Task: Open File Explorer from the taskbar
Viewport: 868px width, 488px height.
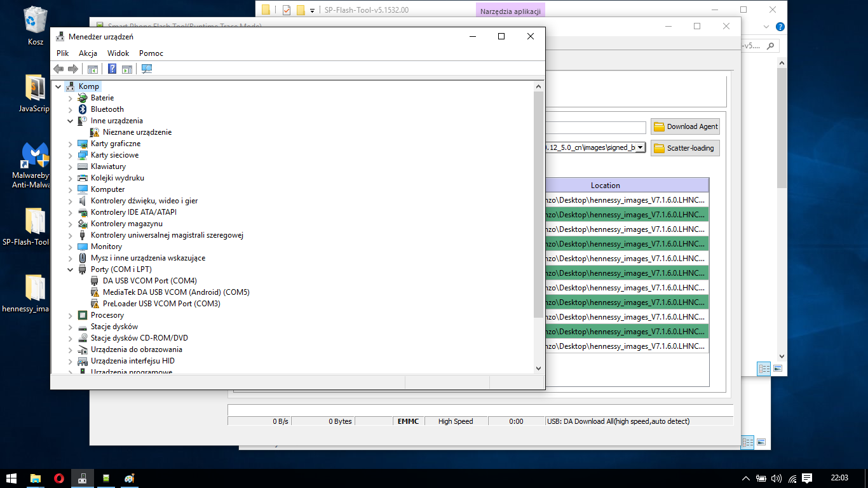Action: (36, 478)
